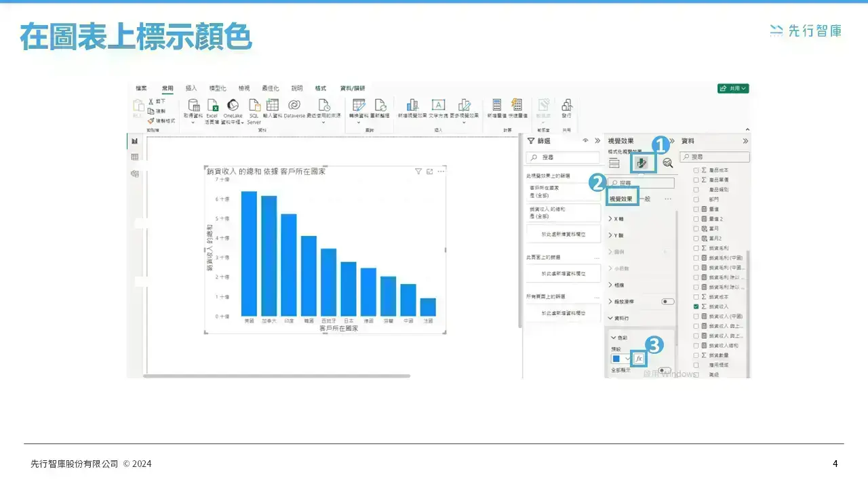868x488 pixels.
Task: Open the 插入 ribbon tab
Action: pos(191,88)
